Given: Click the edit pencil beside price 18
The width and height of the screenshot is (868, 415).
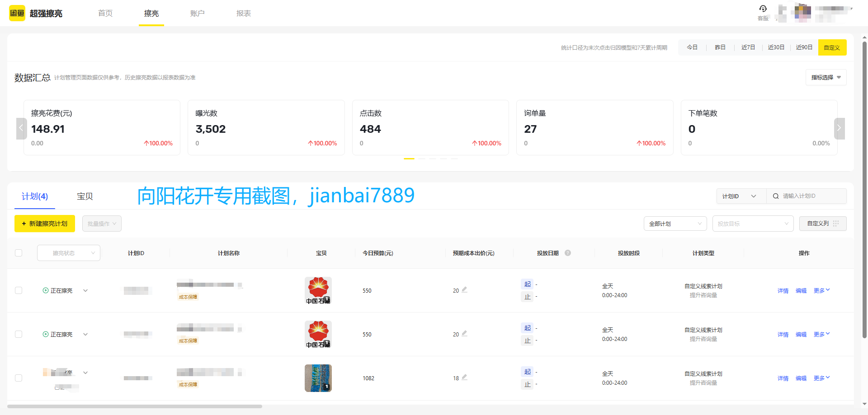Looking at the screenshot, I should point(464,377).
